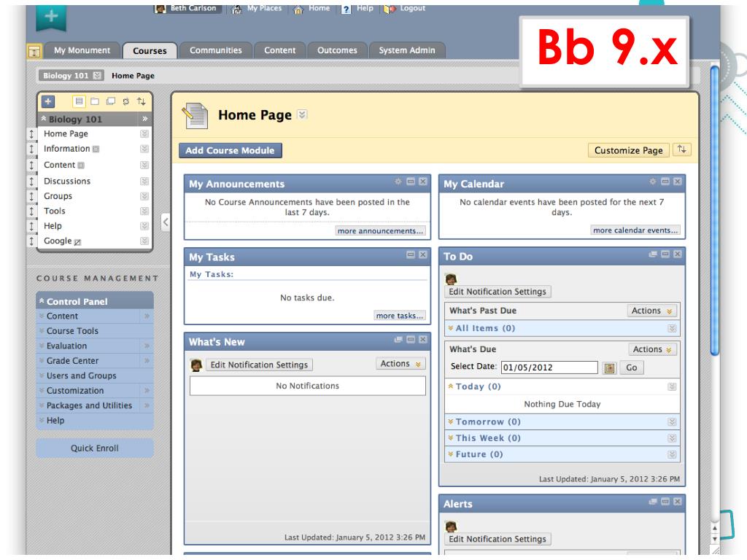Image resolution: width=747 pixels, height=560 pixels.
Task: Open Actions dropdown in What's New
Action: click(400, 364)
